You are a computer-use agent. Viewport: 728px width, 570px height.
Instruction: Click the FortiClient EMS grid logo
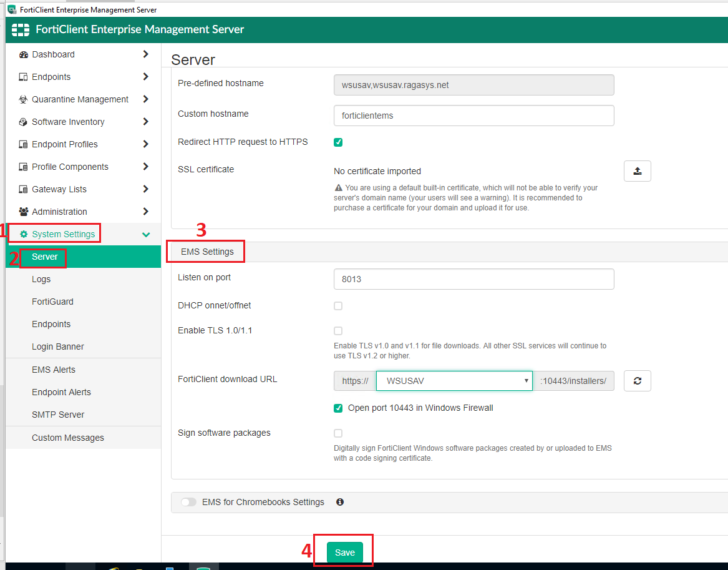pos(20,29)
